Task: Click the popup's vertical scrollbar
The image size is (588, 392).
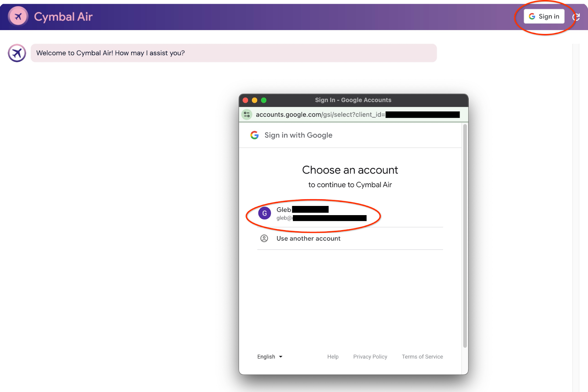Action: [465, 235]
